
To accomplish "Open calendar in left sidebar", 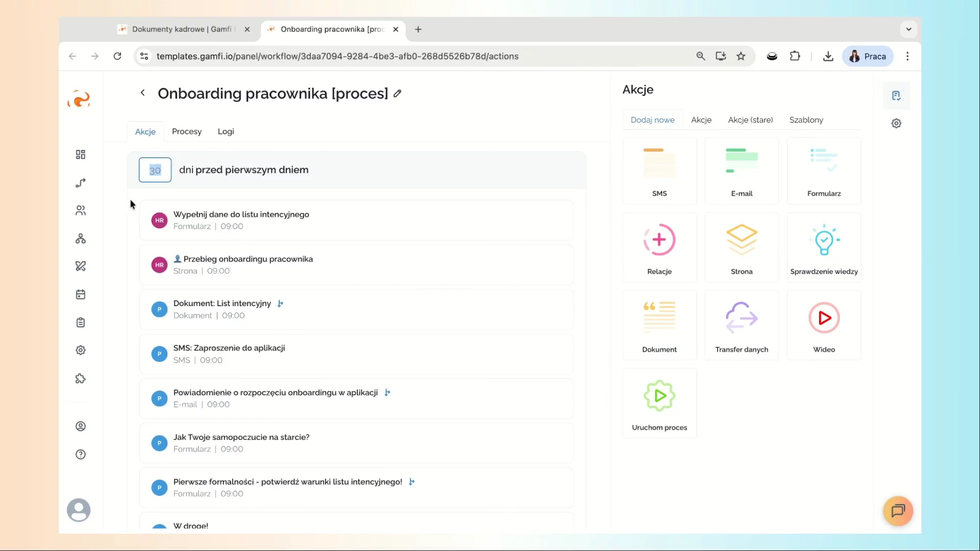I will point(81,294).
